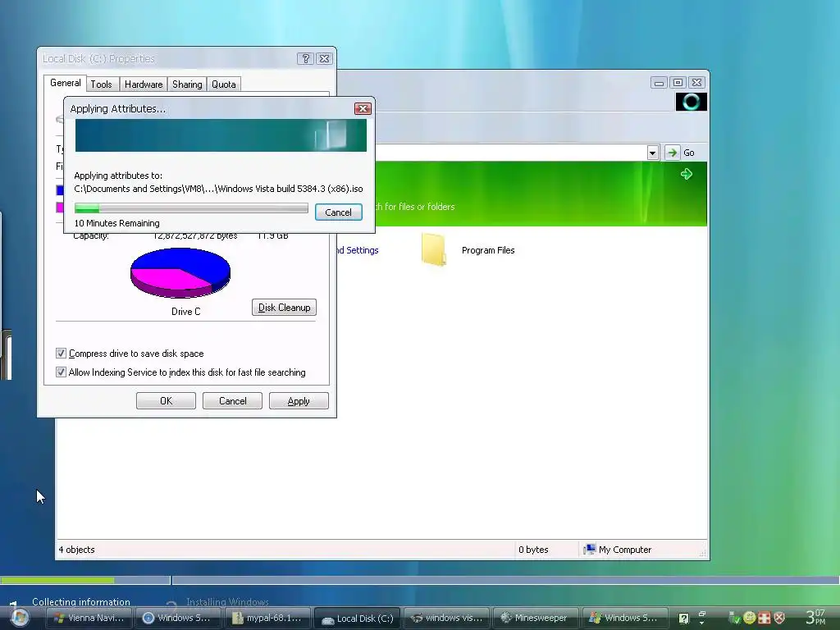Close the Applying Attributes dialog

[x=363, y=109]
